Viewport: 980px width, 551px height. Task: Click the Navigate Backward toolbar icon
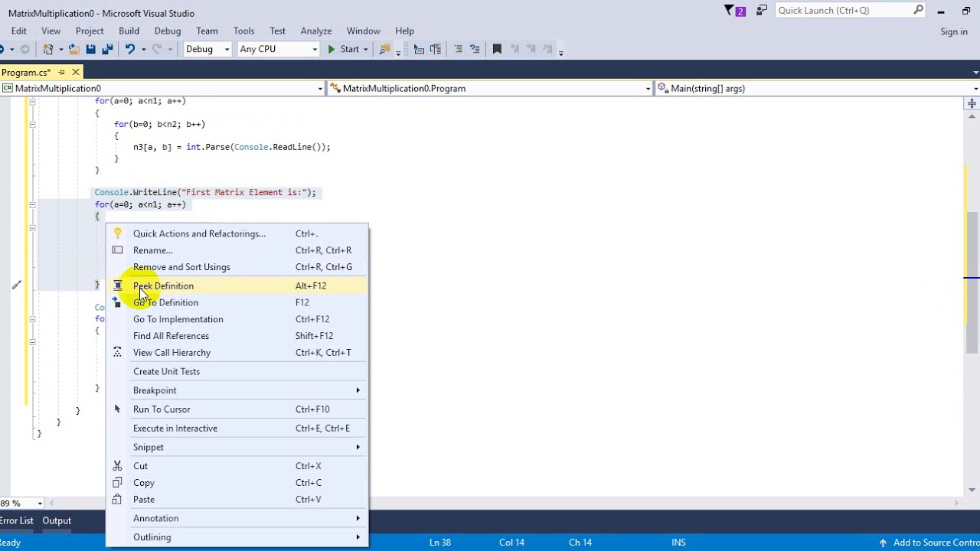3,49
